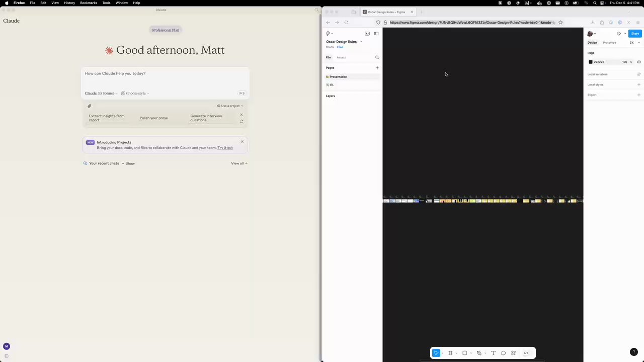Open Firefox downloads icon
Viewport: 644px width, 362px height.
coord(593,22)
